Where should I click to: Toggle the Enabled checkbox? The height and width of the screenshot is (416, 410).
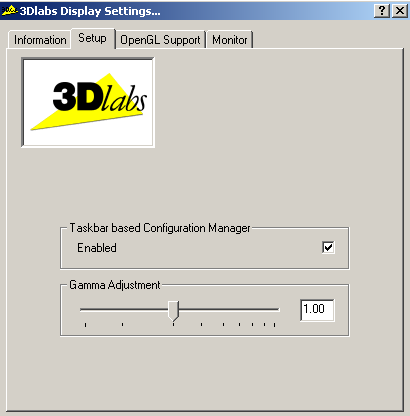[328, 247]
